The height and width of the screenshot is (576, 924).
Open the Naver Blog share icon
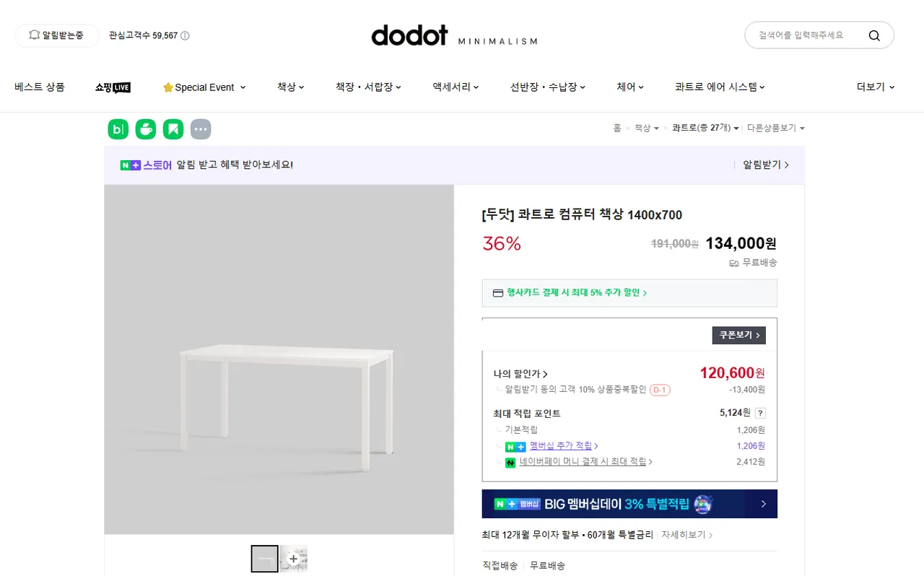point(118,129)
